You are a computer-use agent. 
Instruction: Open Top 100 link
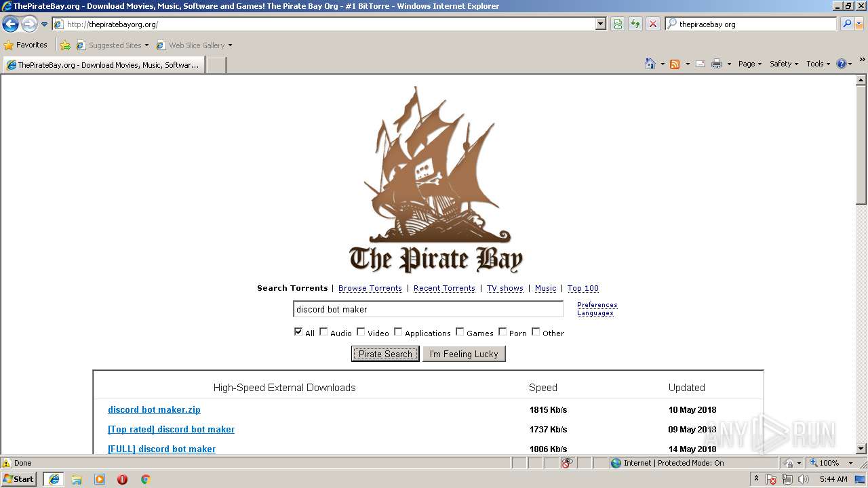[x=583, y=288]
